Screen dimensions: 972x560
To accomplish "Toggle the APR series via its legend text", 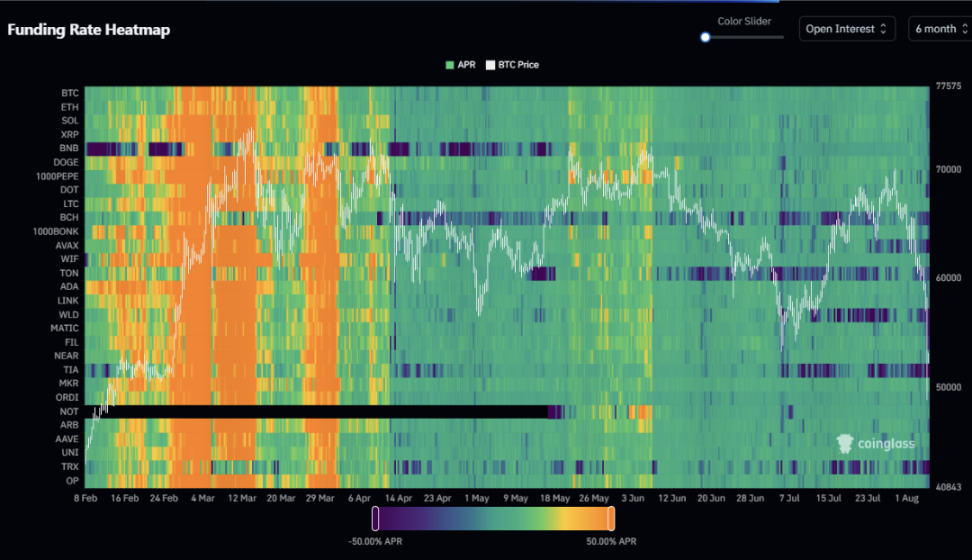I will pos(466,65).
